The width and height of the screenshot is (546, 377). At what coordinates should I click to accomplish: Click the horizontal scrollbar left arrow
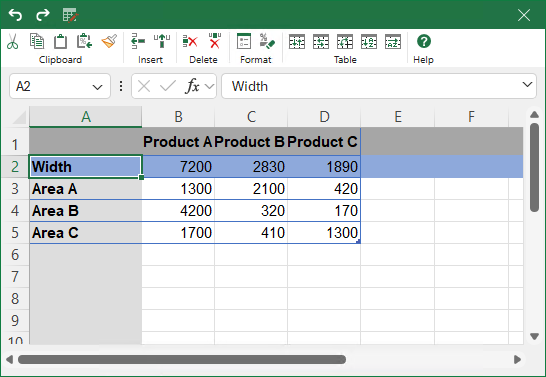(9, 359)
